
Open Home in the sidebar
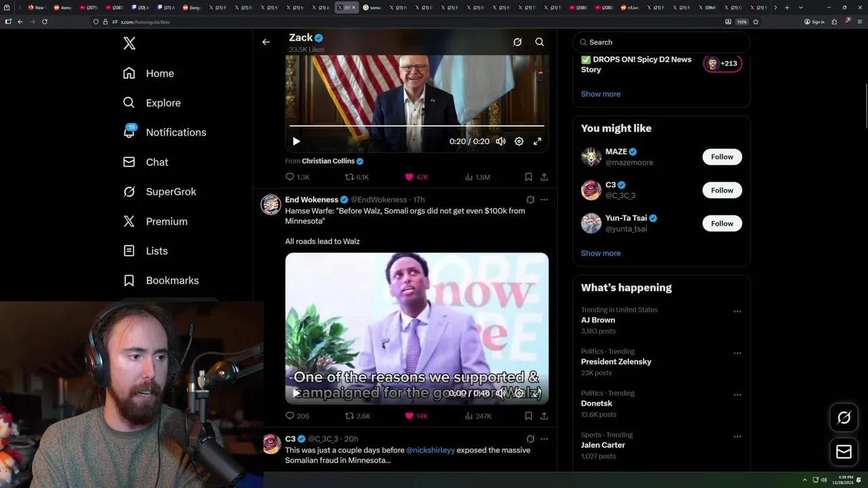(149, 73)
